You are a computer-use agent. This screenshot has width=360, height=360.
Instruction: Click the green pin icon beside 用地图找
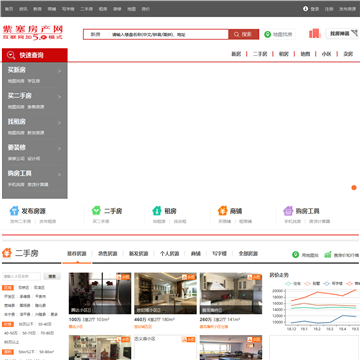point(295,255)
